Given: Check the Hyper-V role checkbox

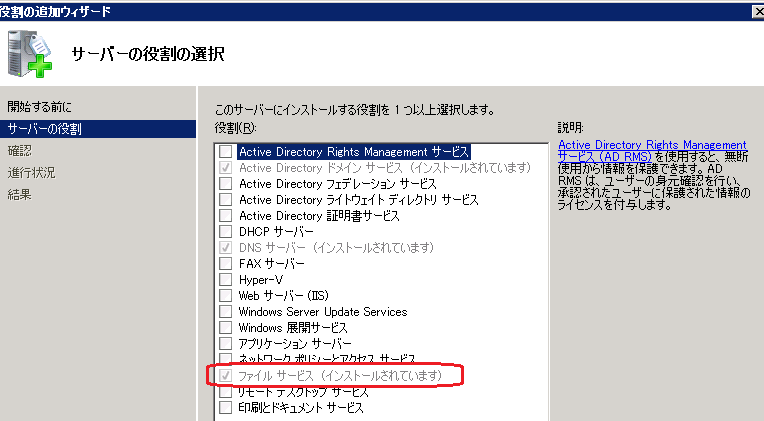Looking at the screenshot, I should [x=226, y=280].
